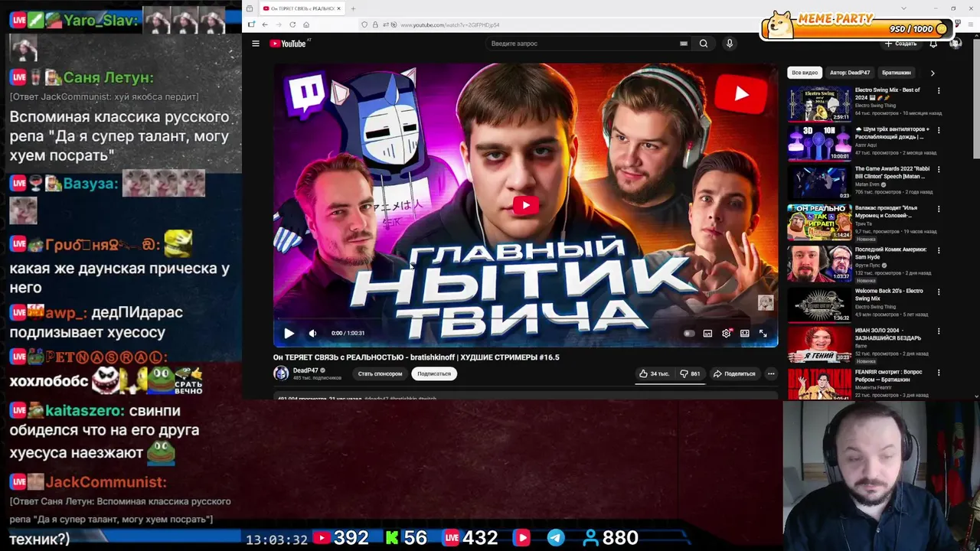
Task: Enter fullscreen mode in the player
Action: click(x=763, y=333)
